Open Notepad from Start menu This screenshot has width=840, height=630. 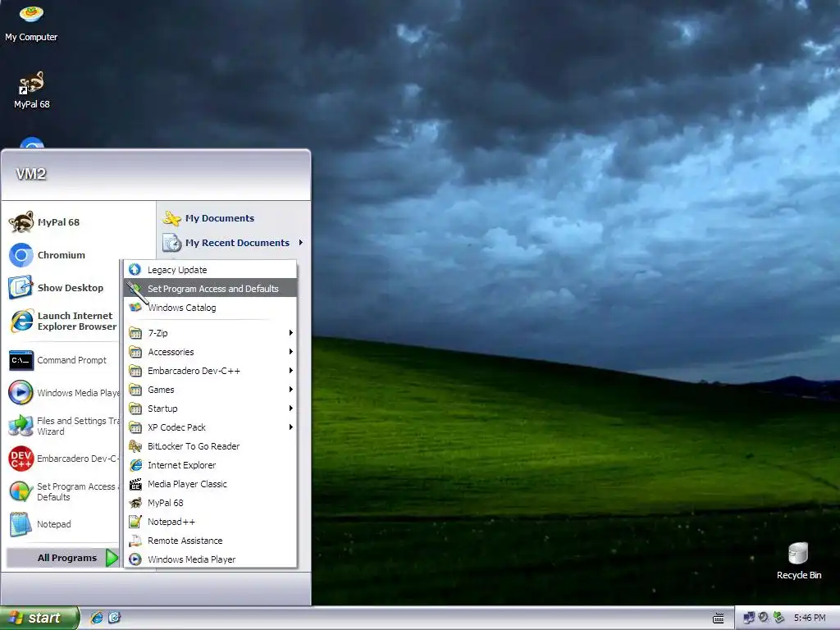point(53,524)
